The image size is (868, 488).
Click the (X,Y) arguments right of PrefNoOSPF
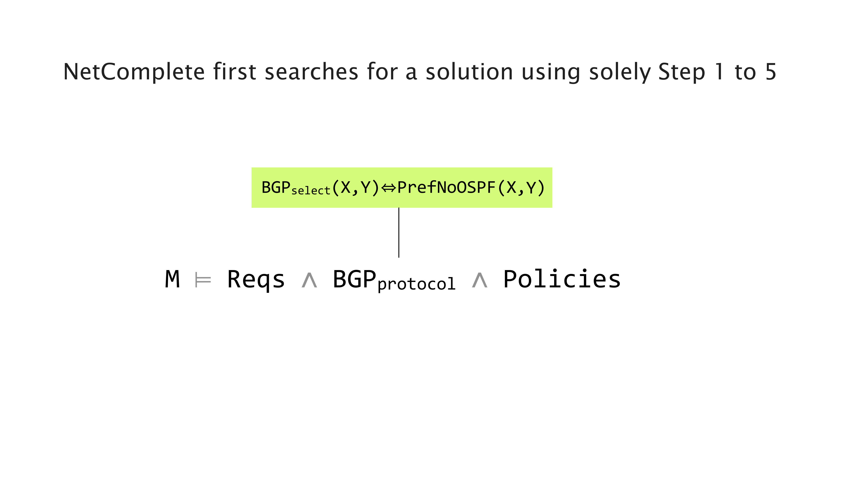pos(521,188)
